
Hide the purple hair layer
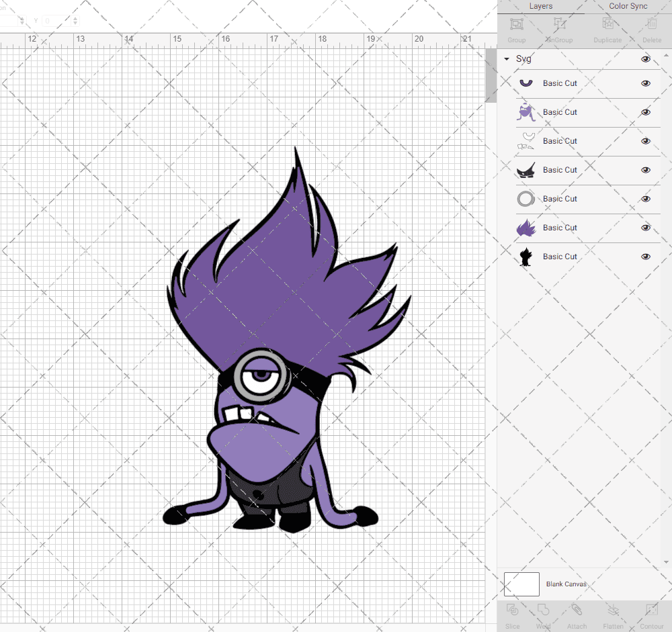click(x=646, y=228)
